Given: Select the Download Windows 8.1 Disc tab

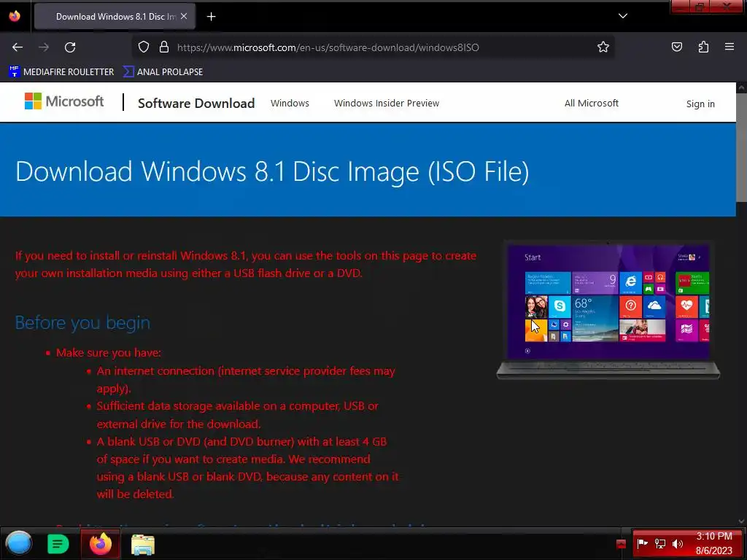Looking at the screenshot, I should click(115, 17).
